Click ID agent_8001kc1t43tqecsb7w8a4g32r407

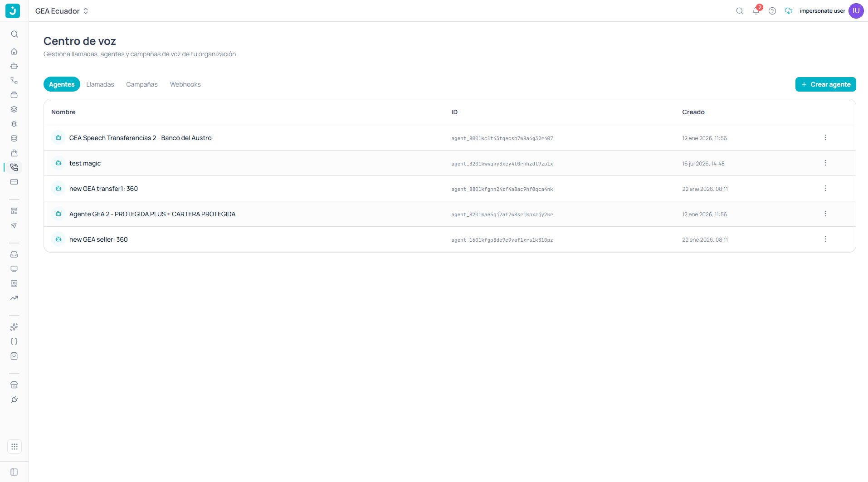pyautogui.click(x=502, y=138)
